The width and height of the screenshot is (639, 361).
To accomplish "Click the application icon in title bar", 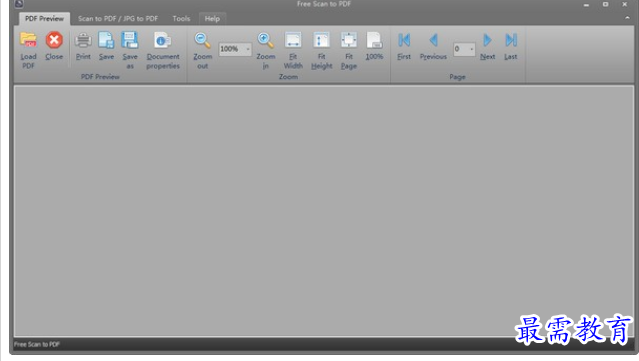I will 19,4.
